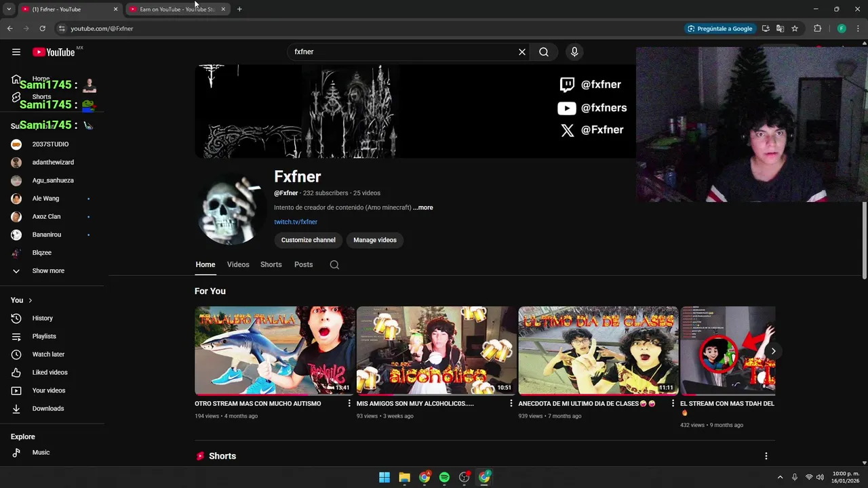Image resolution: width=868 pixels, height=488 pixels.
Task: Click channel profile skull avatar
Action: tap(230, 209)
